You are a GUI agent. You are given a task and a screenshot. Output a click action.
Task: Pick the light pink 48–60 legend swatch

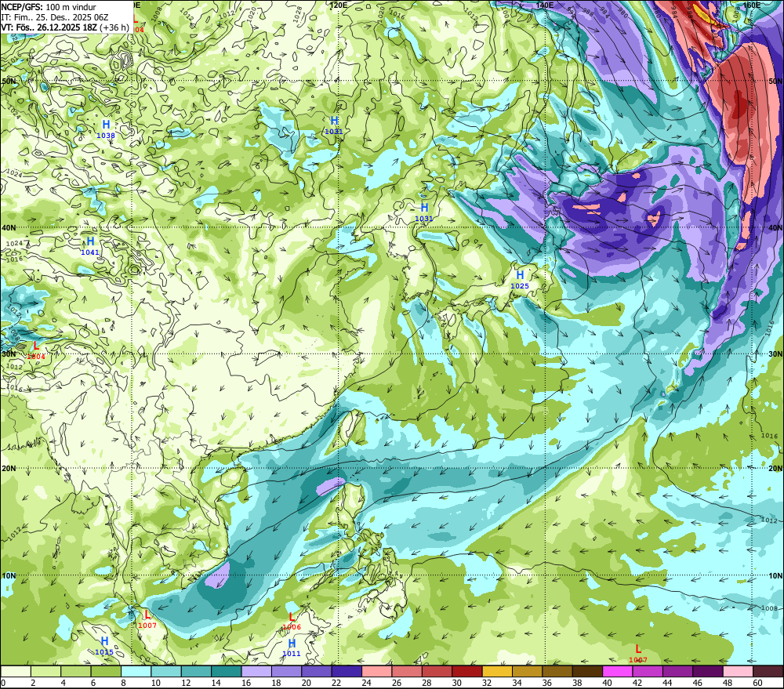click(x=738, y=671)
